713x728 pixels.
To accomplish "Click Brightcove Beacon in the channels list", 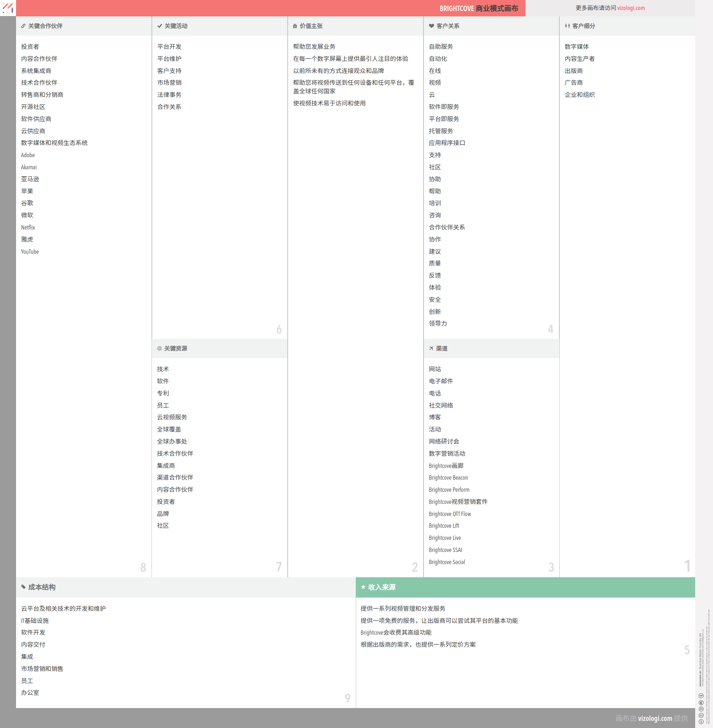I will click(x=448, y=477).
